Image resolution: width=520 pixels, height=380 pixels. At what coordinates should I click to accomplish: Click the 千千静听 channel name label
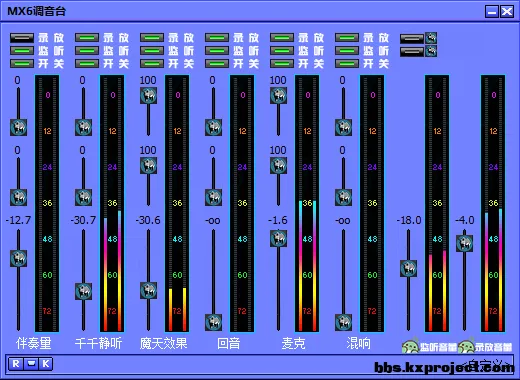tap(98, 343)
